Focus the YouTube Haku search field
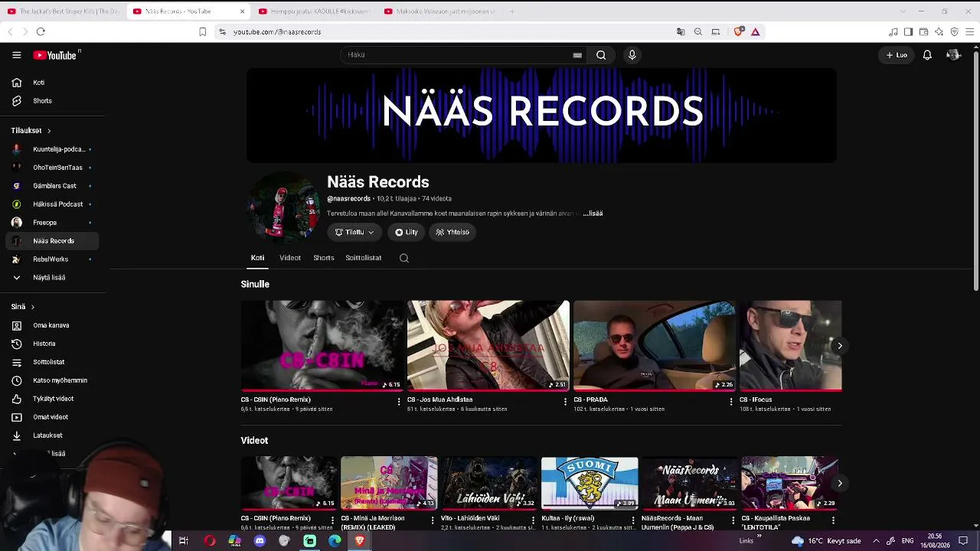 (459, 55)
